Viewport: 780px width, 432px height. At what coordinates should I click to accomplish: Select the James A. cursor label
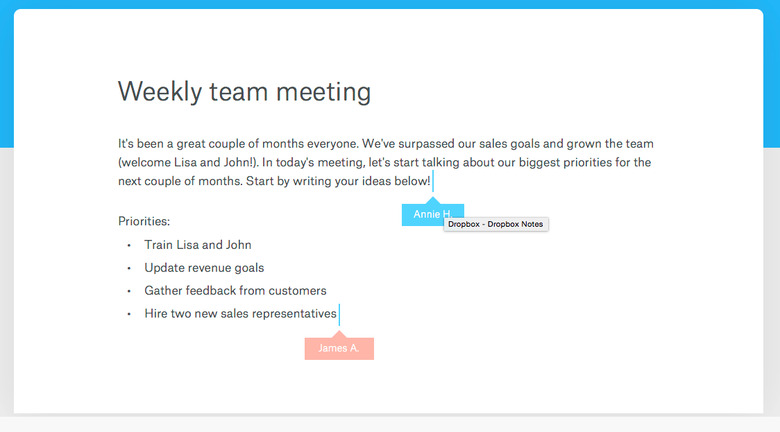(339, 348)
